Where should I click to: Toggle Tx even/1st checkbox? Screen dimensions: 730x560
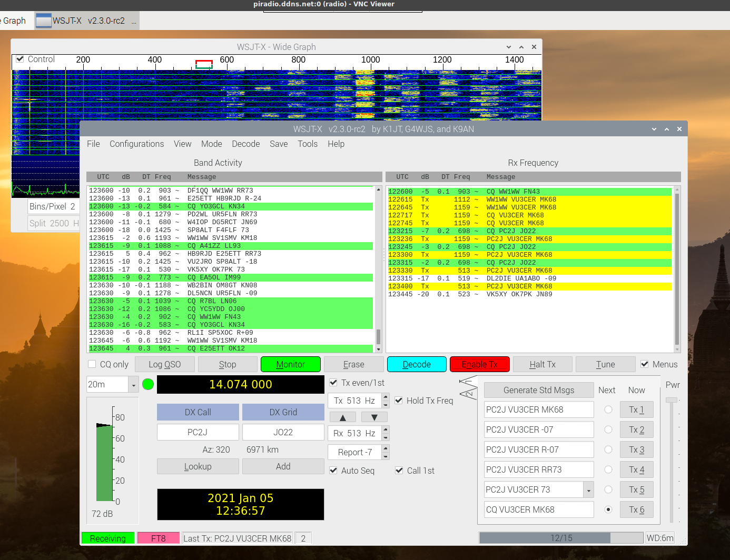coord(333,383)
